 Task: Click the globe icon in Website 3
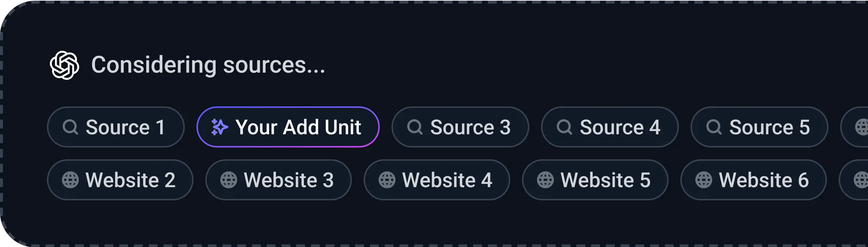[x=228, y=180]
